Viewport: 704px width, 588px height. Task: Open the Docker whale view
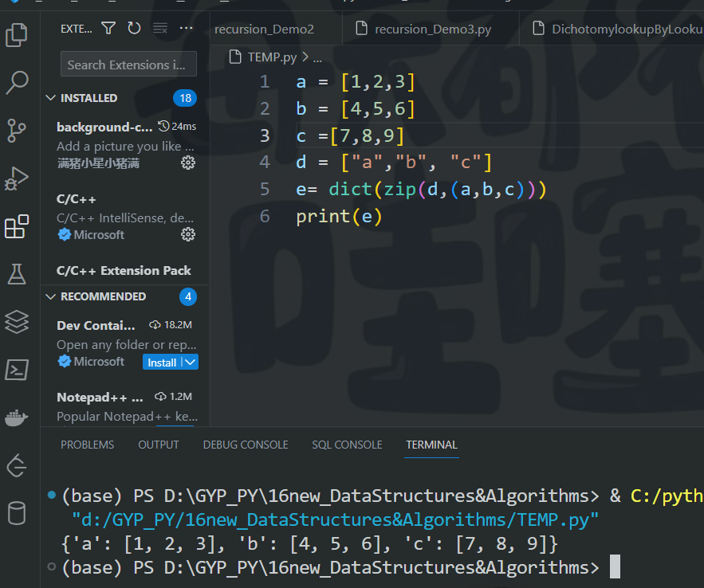tap(17, 417)
